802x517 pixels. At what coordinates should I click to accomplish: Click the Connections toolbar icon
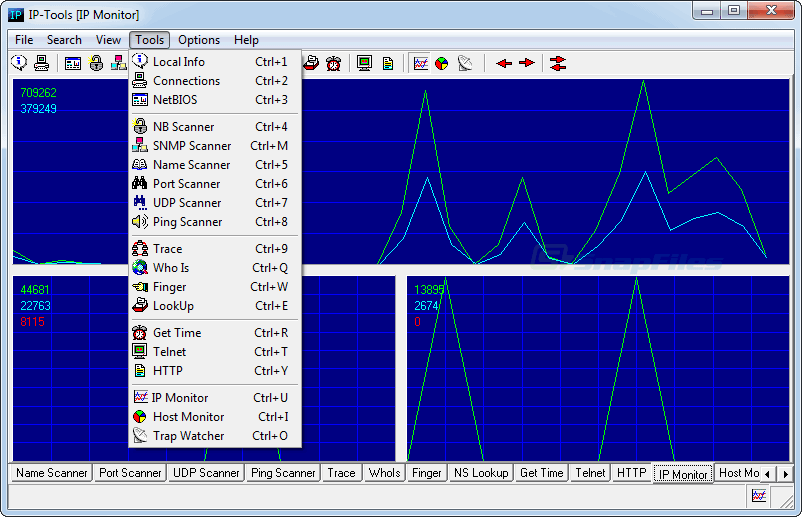(x=41, y=63)
